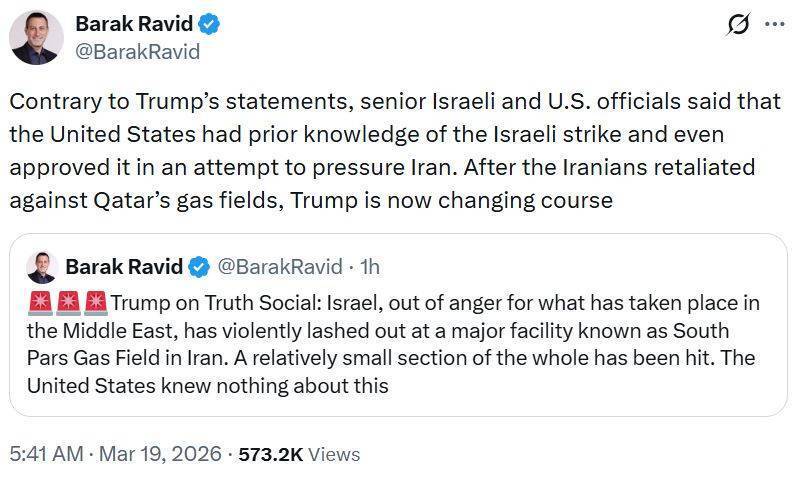The width and height of the screenshot is (803, 487).
Task: Click the verified badge in the quoted post
Action: click(x=199, y=267)
